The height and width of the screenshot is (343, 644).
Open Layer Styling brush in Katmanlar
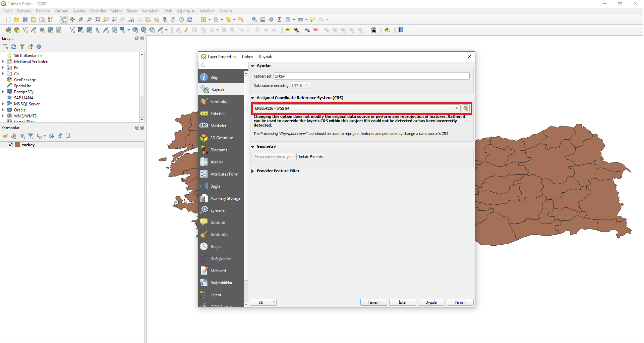[x=5, y=136]
